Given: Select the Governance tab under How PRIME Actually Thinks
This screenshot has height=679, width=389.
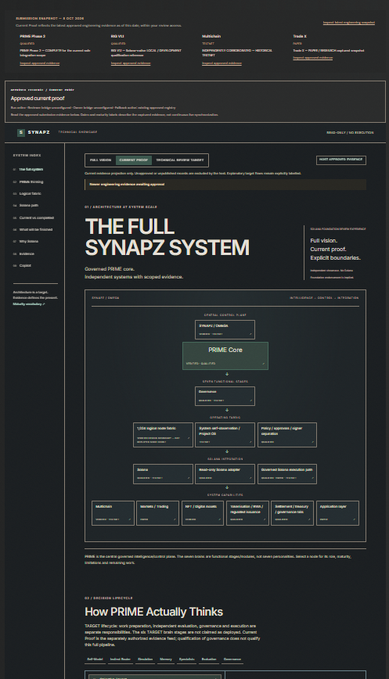Looking at the screenshot, I should (232, 659).
